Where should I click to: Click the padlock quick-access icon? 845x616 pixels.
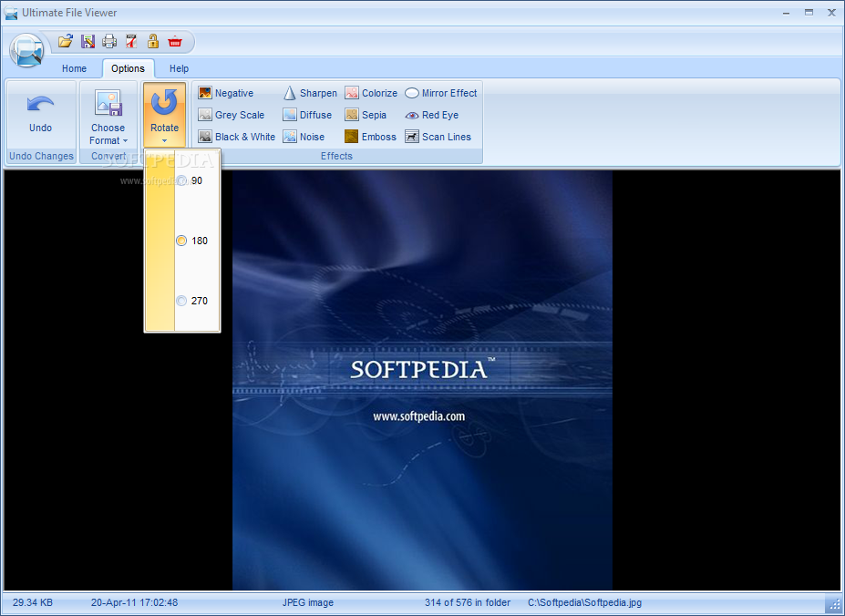[153, 41]
